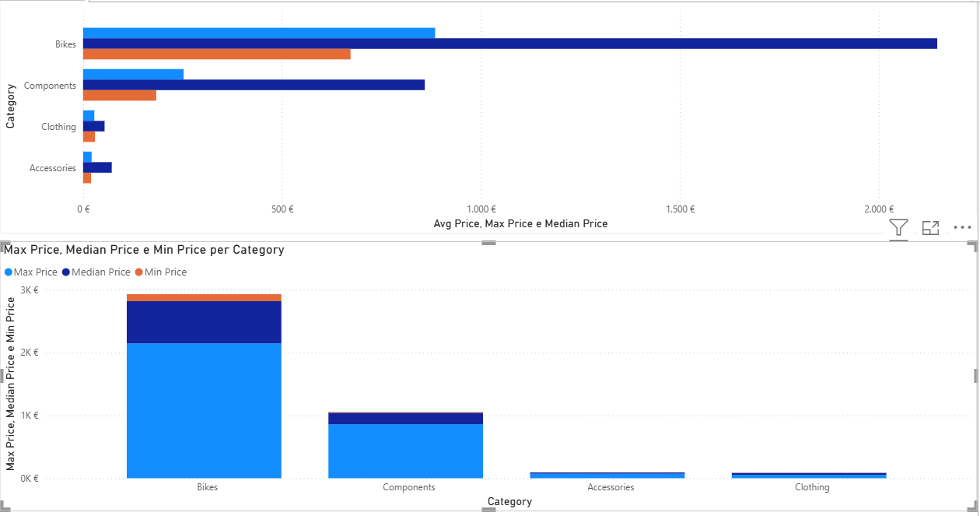Click the top-center resize handle of lower chart
980x516 pixels.
(x=488, y=244)
